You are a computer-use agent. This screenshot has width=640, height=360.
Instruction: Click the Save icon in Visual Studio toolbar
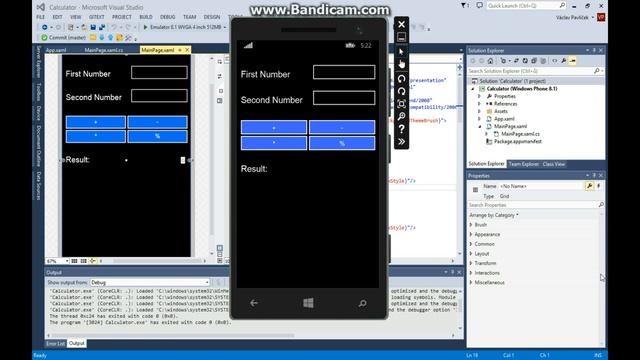coord(93,27)
